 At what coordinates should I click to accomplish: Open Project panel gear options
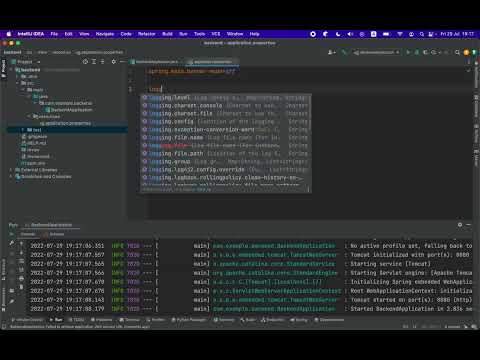[x=114, y=62]
